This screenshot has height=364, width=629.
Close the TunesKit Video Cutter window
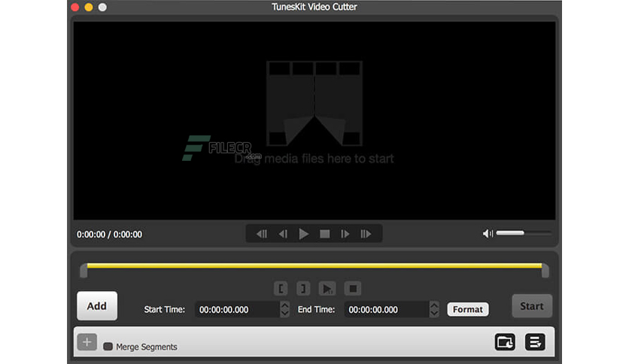[x=75, y=7]
